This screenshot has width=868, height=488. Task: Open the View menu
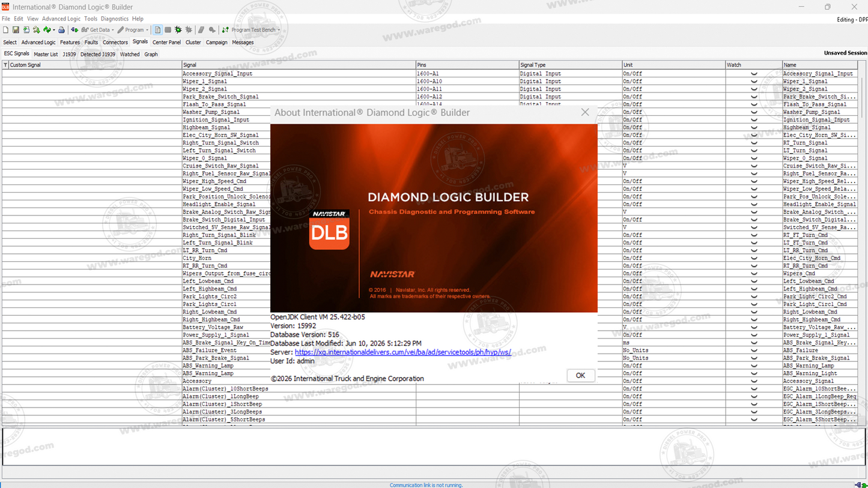click(x=32, y=19)
